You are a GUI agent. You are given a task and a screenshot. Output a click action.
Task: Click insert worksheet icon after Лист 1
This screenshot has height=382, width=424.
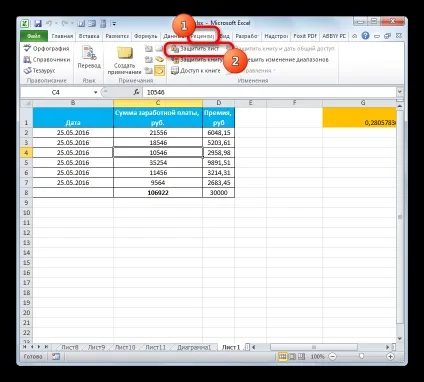[247, 347]
